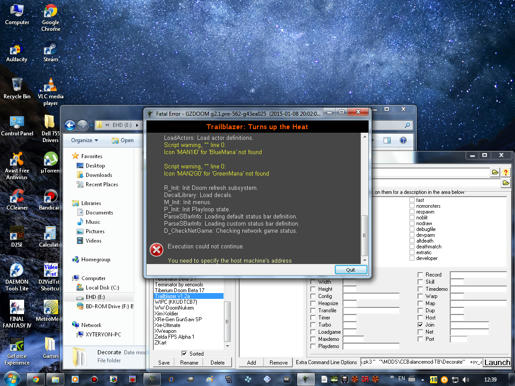Viewport: 515px width, 386px height.
Task: Select Documents library
Action: point(95,212)
